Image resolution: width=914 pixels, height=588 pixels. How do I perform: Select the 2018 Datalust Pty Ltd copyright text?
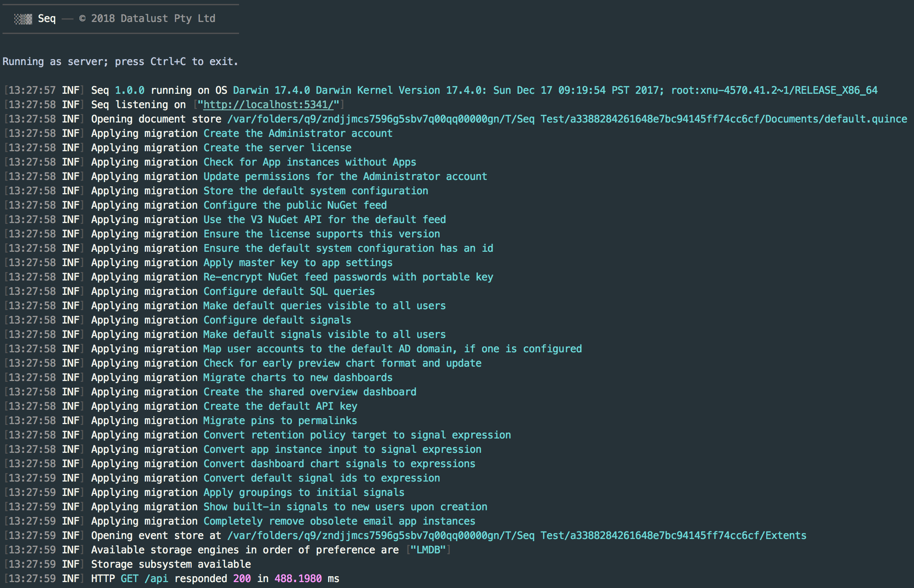147,18
